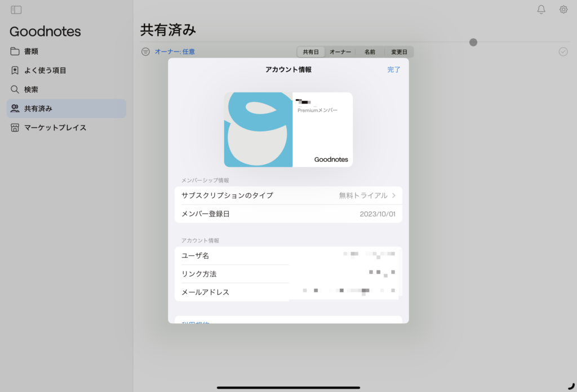577x392 pixels.
Task: Click the notification bell icon
Action: click(541, 9)
